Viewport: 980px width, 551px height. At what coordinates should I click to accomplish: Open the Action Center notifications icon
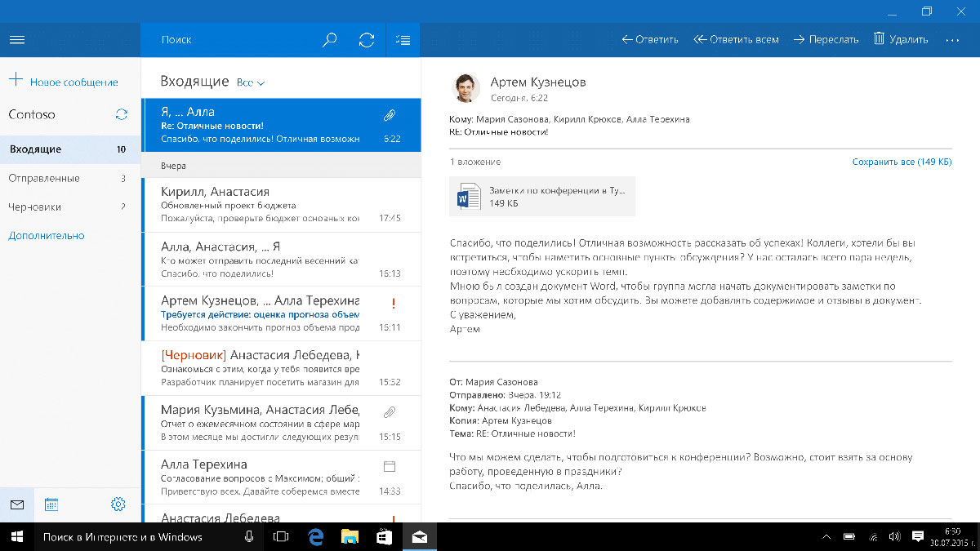point(918,536)
